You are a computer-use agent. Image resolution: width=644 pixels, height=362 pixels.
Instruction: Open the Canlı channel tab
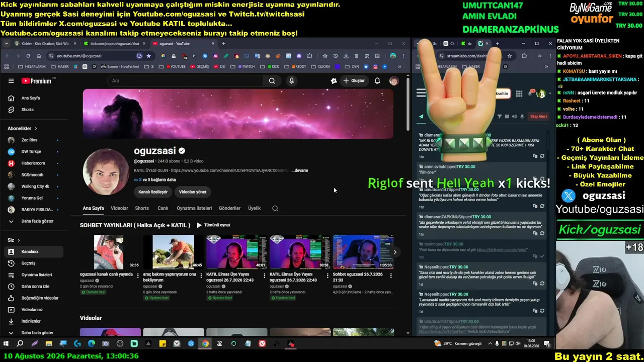pos(163,208)
